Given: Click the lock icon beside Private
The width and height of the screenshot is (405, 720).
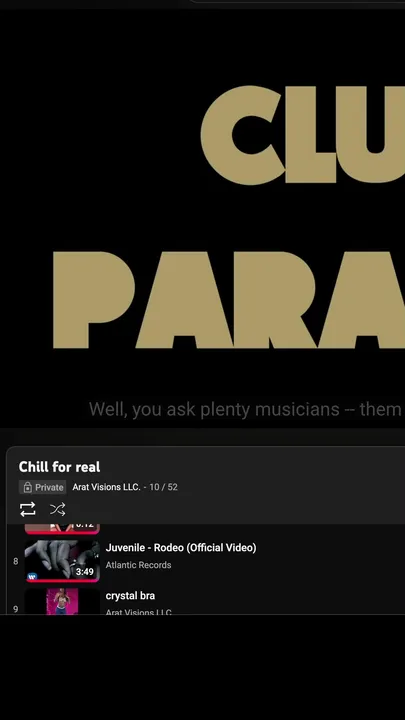Looking at the screenshot, I should click(28, 487).
